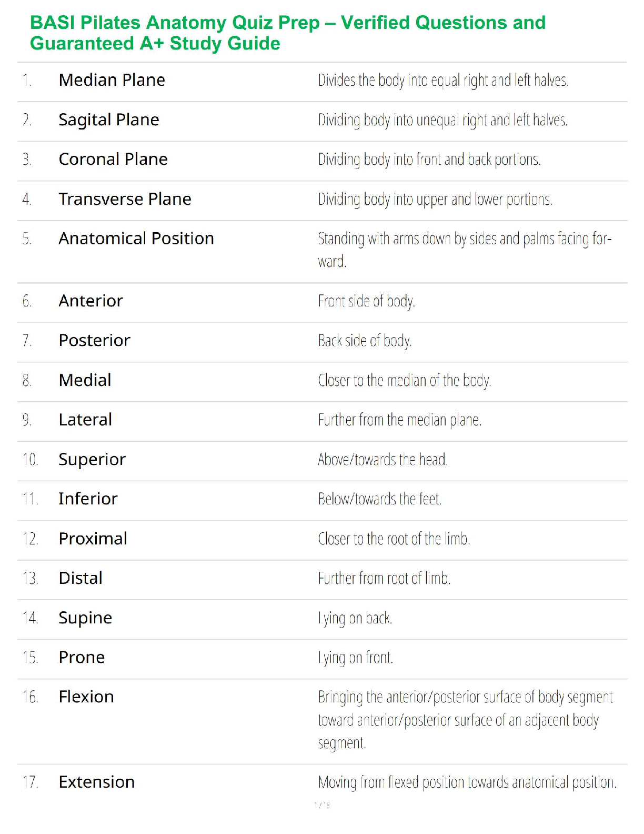Image resolution: width=644 pixels, height=834 pixels.
Task: Click the Supine term
Action: pyautogui.click(x=85, y=618)
